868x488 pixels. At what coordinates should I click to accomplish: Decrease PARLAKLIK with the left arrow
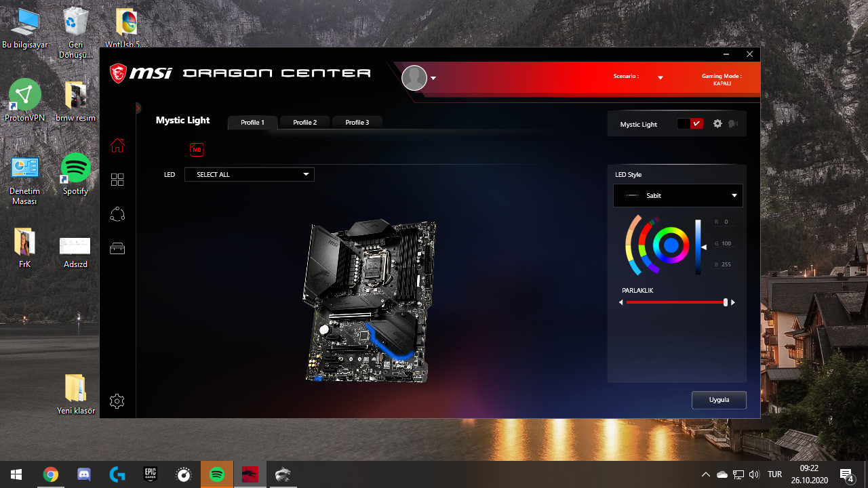621,303
